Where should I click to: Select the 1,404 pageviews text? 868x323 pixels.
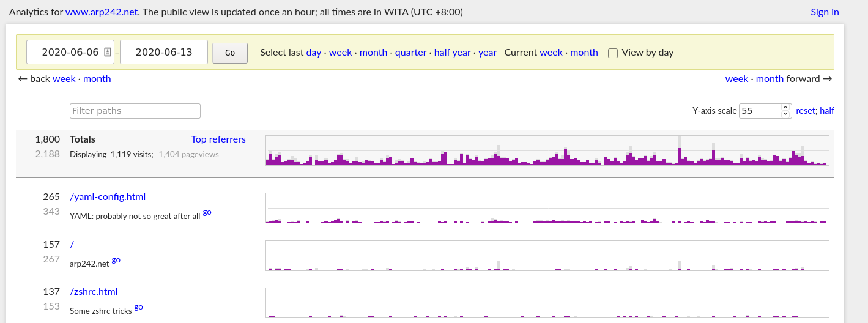(x=188, y=155)
